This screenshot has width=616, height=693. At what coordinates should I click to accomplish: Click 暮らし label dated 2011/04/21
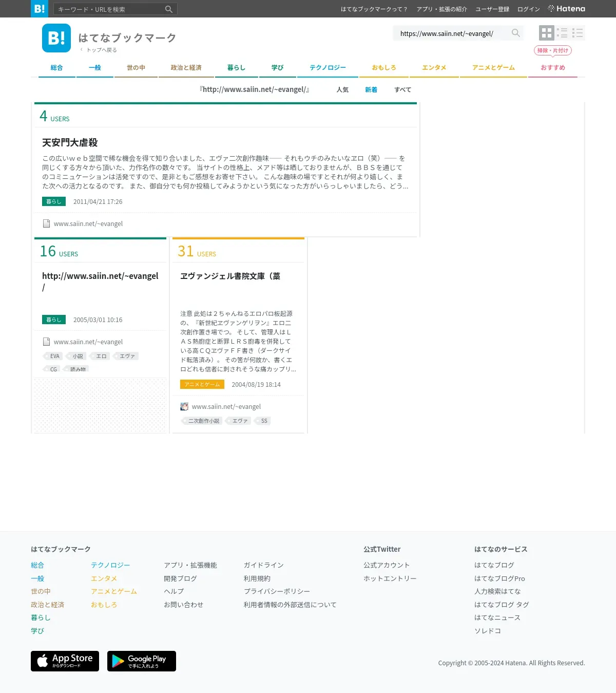click(x=54, y=201)
